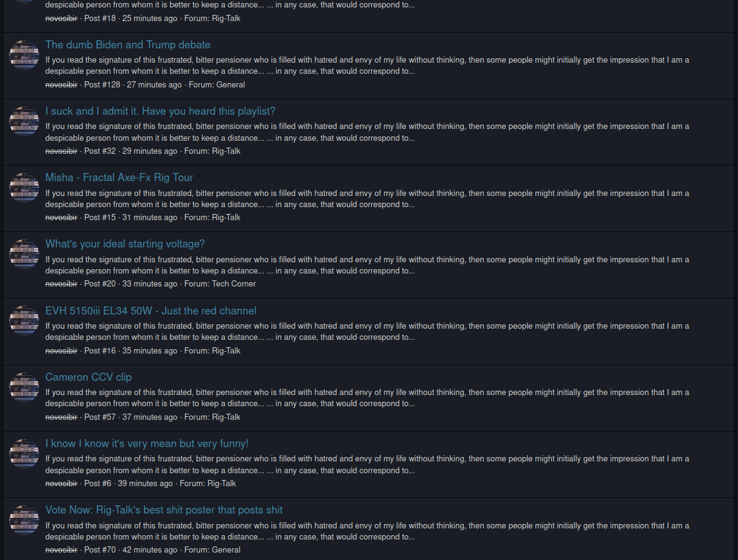The width and height of the screenshot is (738, 560).
Task: Open 'EVH 5150iii EL34 50W - Just the red channel'
Action: click(x=151, y=311)
